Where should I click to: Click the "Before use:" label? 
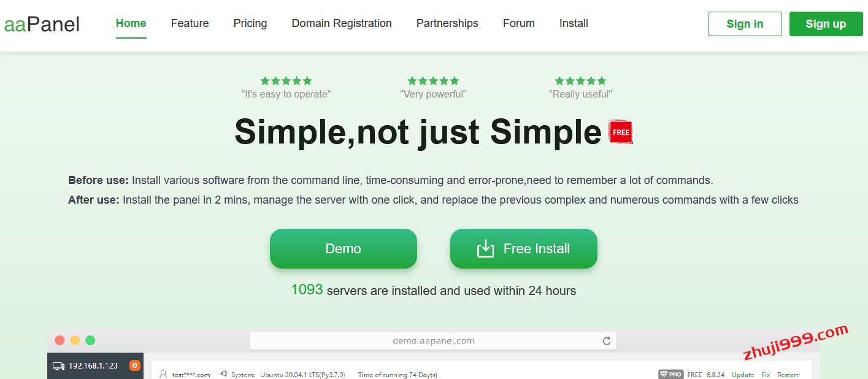[98, 180]
